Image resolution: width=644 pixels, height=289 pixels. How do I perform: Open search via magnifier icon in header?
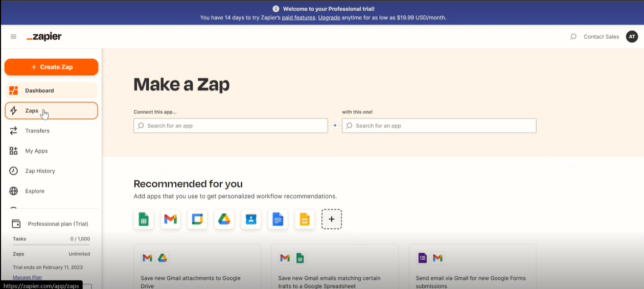[573, 37]
